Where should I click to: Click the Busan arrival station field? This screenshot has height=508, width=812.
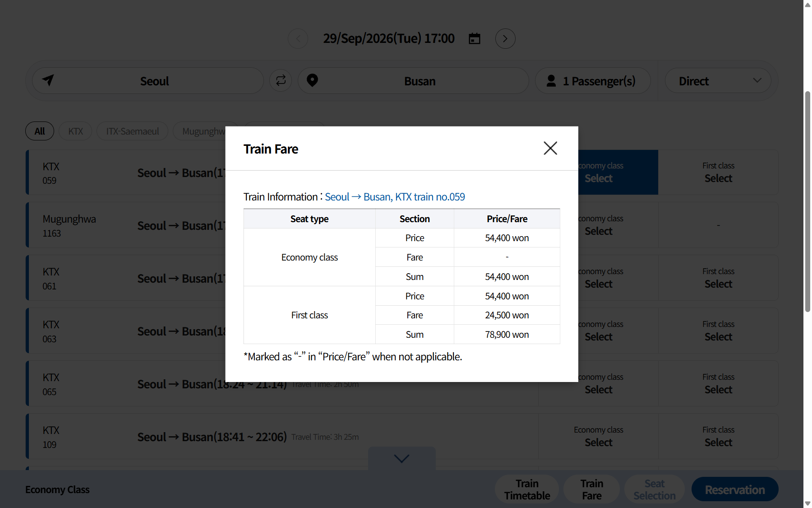click(413, 81)
